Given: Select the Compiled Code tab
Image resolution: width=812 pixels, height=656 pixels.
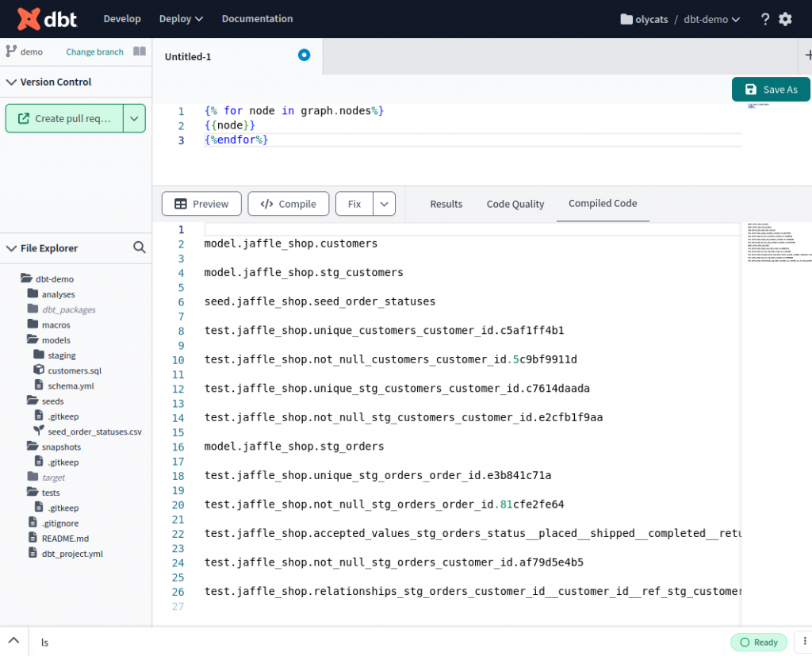Looking at the screenshot, I should coord(603,204).
